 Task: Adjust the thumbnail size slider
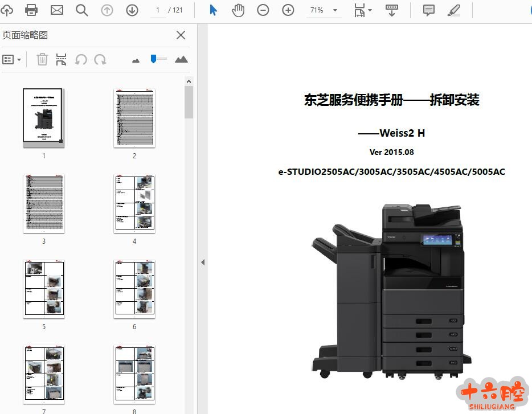(154, 59)
